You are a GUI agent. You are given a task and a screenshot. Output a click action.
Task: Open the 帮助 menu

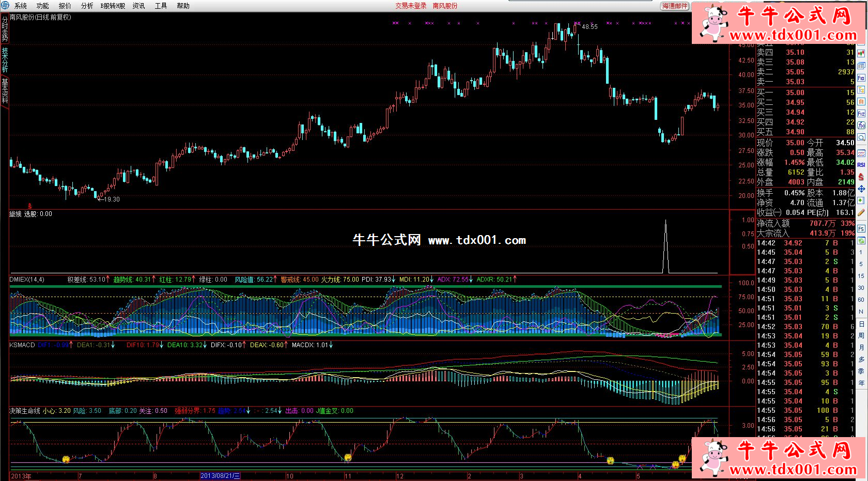coord(183,6)
